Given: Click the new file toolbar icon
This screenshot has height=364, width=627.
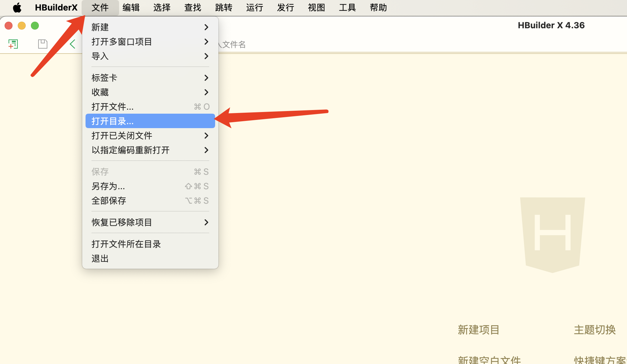Looking at the screenshot, I should 13,44.
